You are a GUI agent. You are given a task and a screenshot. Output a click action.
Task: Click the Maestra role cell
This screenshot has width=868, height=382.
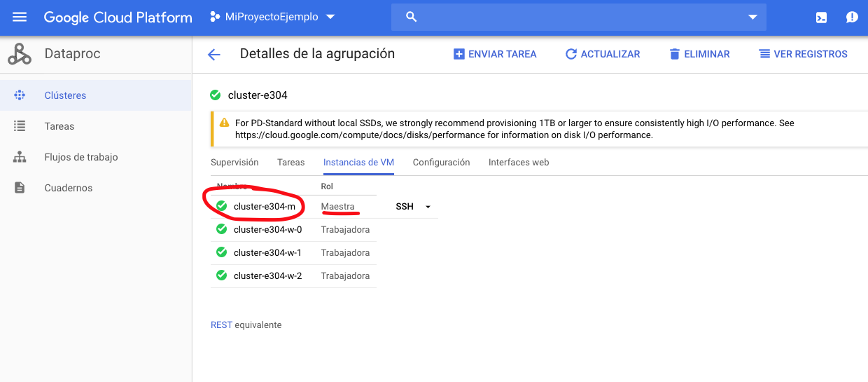[x=338, y=207]
